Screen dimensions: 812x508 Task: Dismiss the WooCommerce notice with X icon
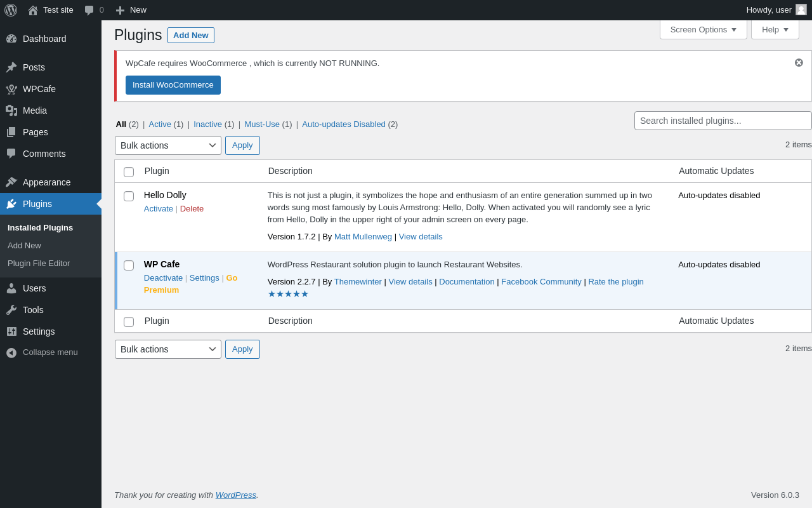799,62
